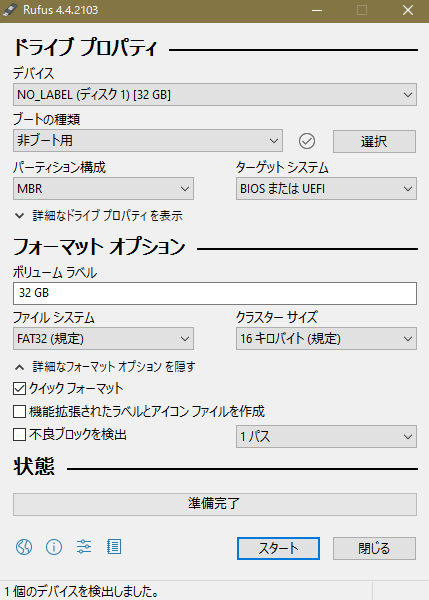
Task: Open the ブートの種類 dropdown
Action: pos(148,140)
